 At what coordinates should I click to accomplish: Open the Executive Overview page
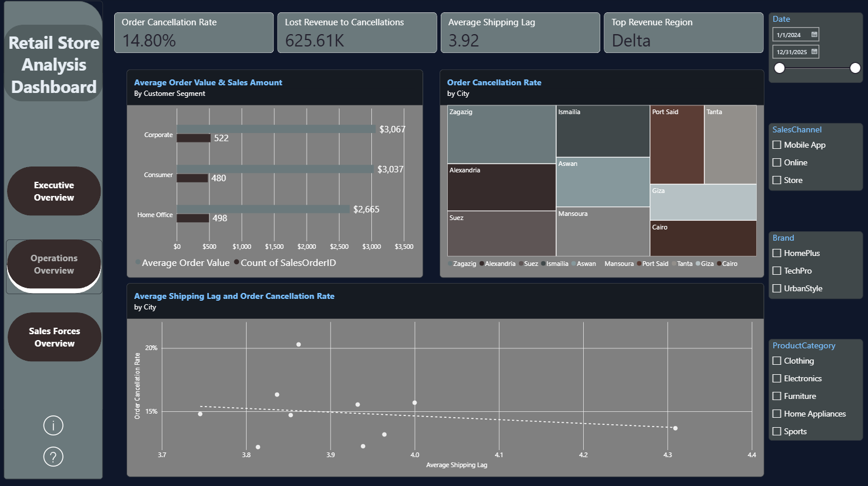pos(54,191)
